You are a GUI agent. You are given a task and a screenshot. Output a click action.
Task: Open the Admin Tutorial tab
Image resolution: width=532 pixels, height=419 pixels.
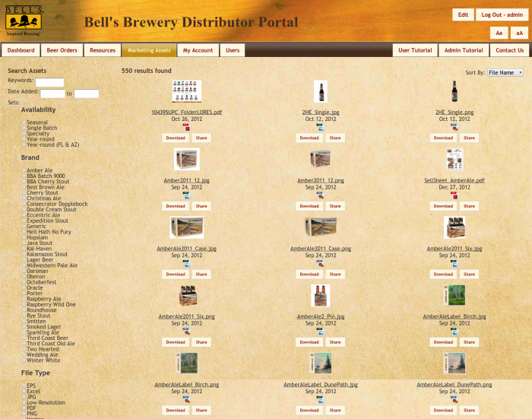click(x=464, y=50)
